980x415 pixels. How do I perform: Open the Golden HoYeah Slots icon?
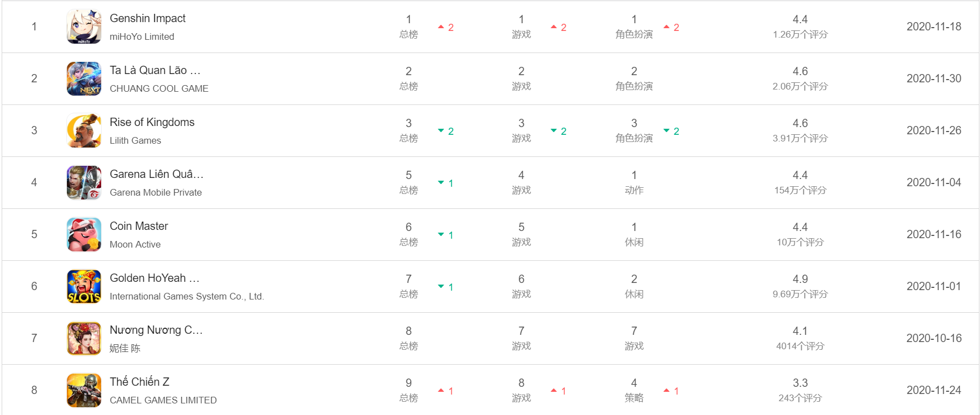(x=84, y=286)
